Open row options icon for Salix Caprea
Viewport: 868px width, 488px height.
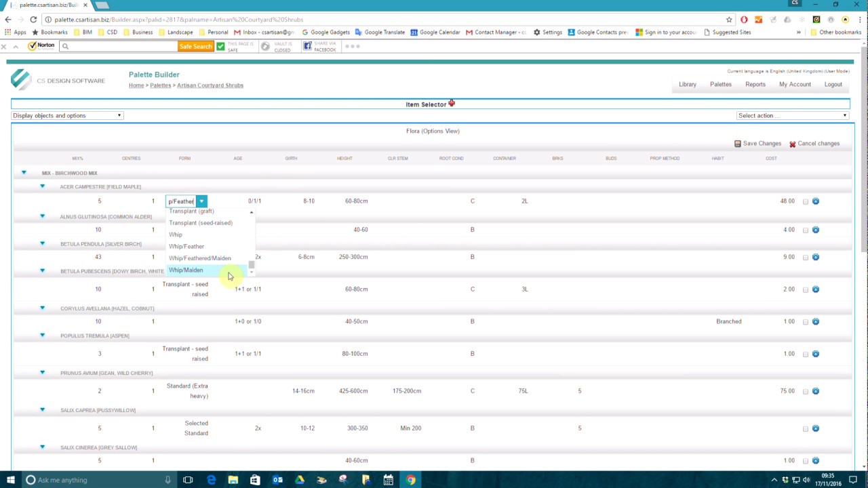coord(815,428)
